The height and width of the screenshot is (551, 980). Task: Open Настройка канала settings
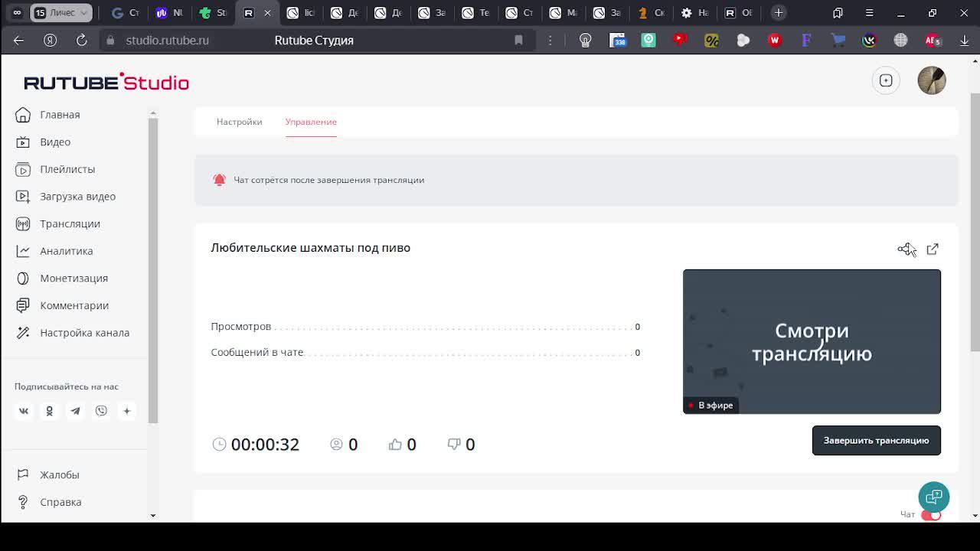pyautogui.click(x=84, y=333)
